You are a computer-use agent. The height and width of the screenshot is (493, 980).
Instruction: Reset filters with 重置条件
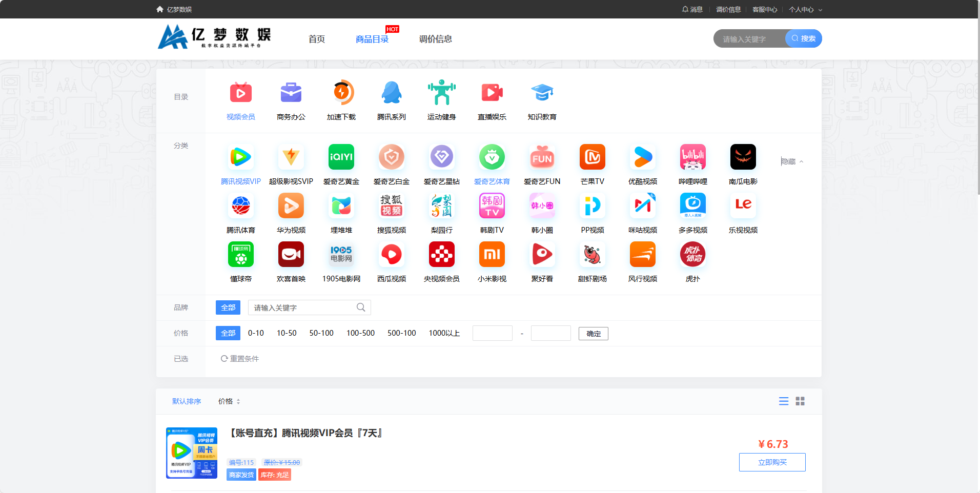tap(240, 359)
